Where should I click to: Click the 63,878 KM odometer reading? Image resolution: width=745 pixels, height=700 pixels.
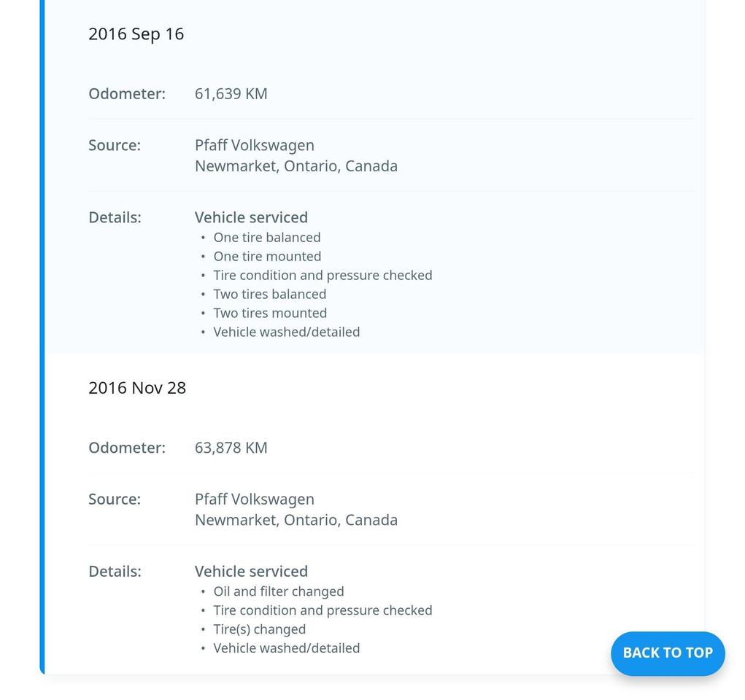231,447
